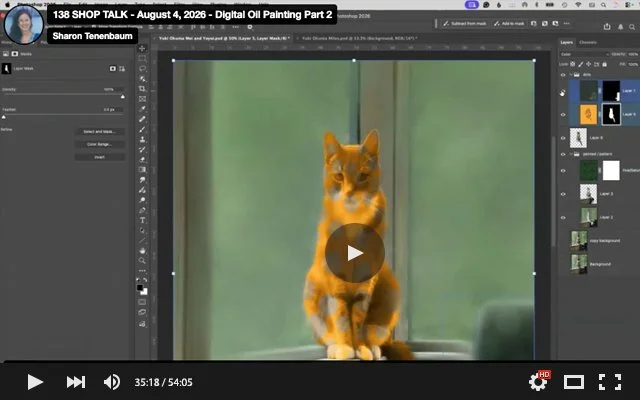
Task: Open video quality settings gear
Action: (538, 382)
